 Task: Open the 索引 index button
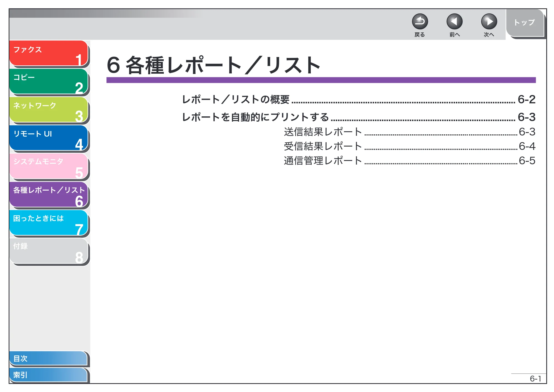click(48, 375)
